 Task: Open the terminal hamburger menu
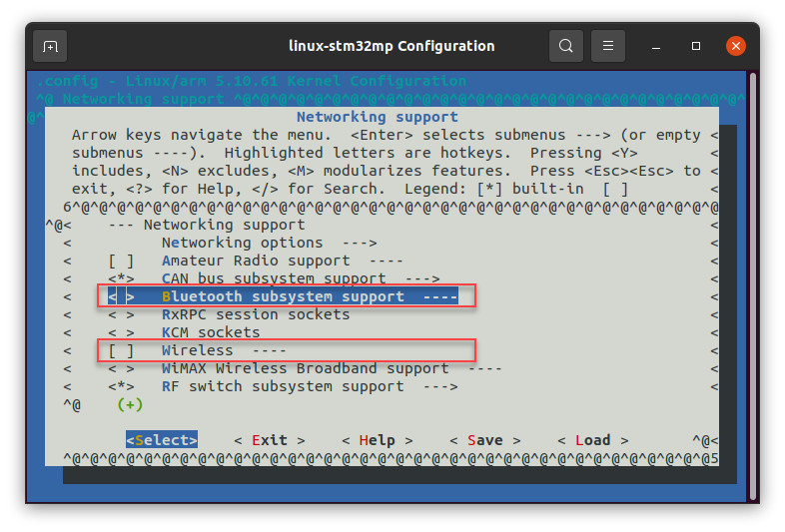click(608, 46)
